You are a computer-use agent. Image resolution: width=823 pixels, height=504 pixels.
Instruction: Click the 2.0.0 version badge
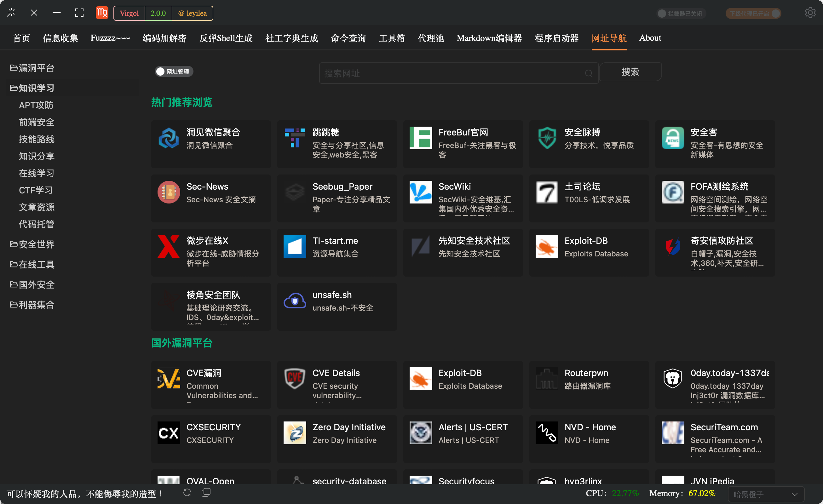(158, 13)
